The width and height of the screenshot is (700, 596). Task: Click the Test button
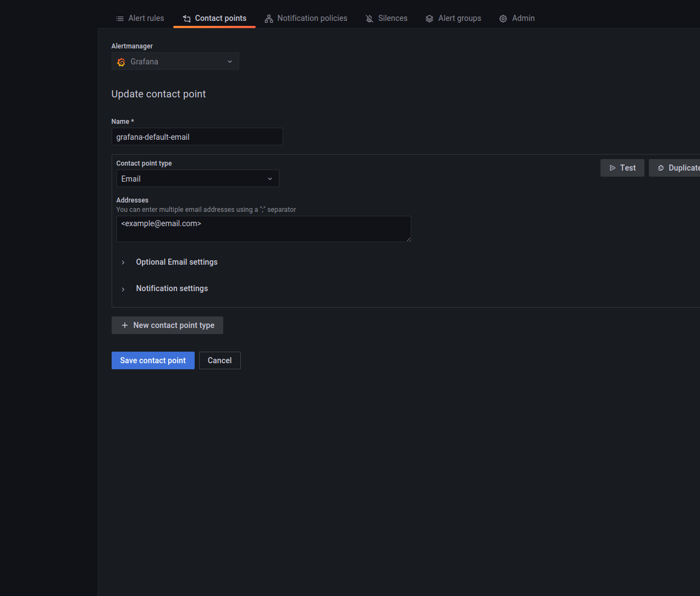tap(622, 168)
